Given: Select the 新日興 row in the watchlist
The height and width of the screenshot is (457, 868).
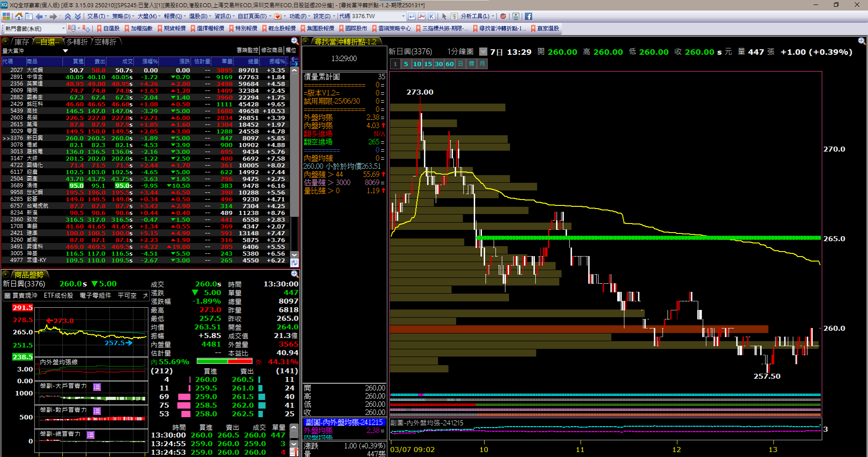Looking at the screenshot, I should tap(34, 138).
